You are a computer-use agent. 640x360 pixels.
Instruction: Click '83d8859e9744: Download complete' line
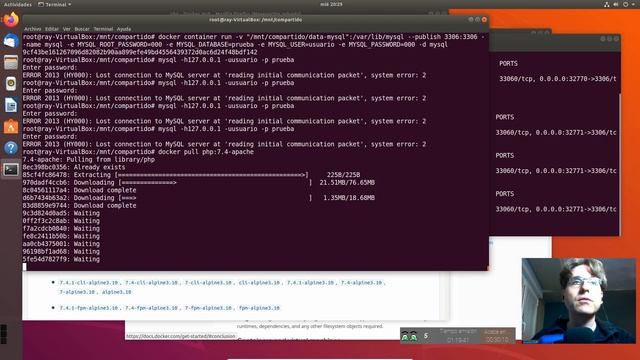pos(80,206)
